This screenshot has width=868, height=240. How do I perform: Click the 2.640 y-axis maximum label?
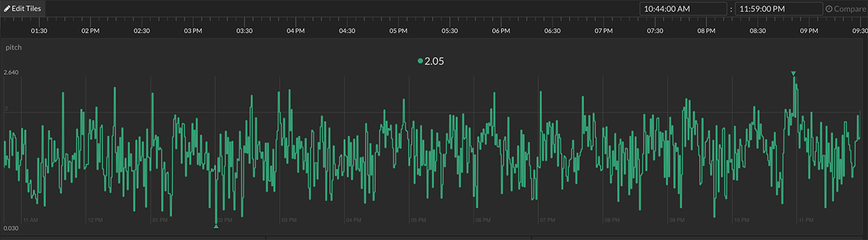11,72
